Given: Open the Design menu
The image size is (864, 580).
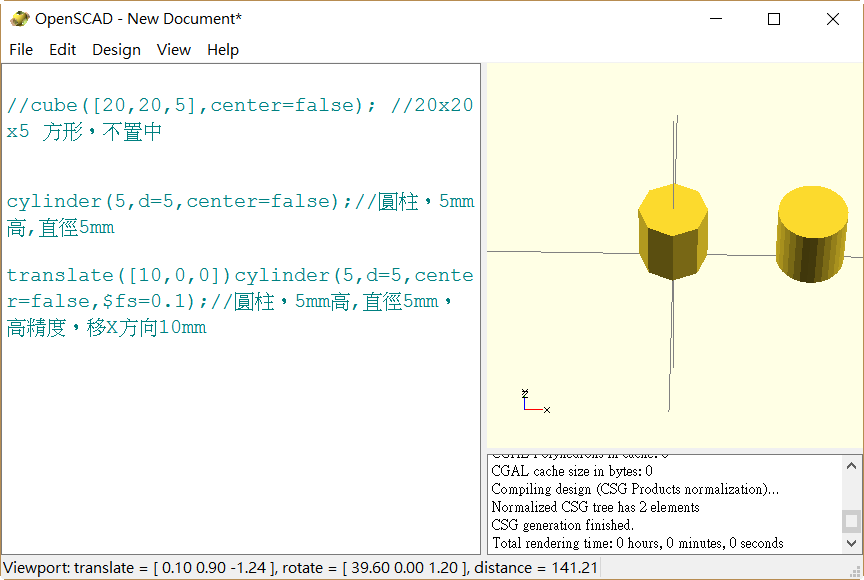Looking at the screenshot, I should coord(116,50).
